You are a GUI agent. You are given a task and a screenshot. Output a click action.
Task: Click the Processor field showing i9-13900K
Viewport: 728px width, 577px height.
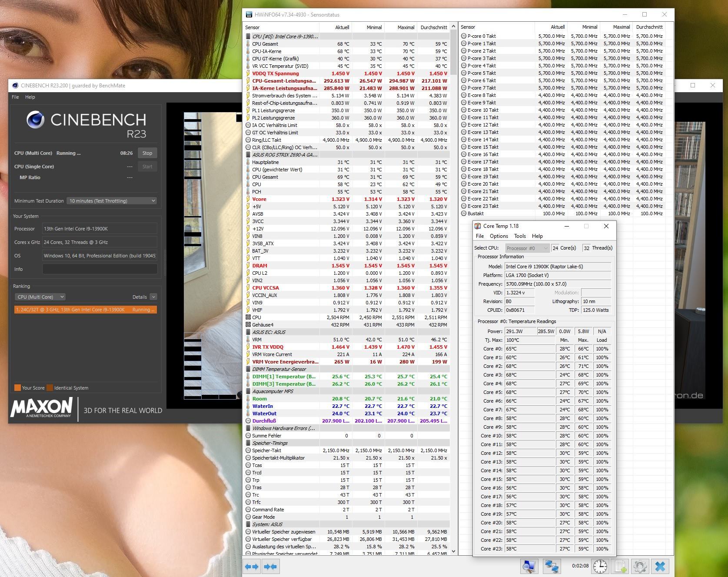coord(100,229)
